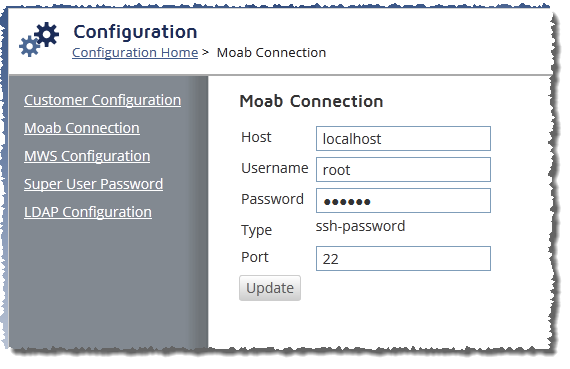Click the Configuration gears icon
Image resolution: width=570 pixels, height=369 pixels.
[39, 39]
